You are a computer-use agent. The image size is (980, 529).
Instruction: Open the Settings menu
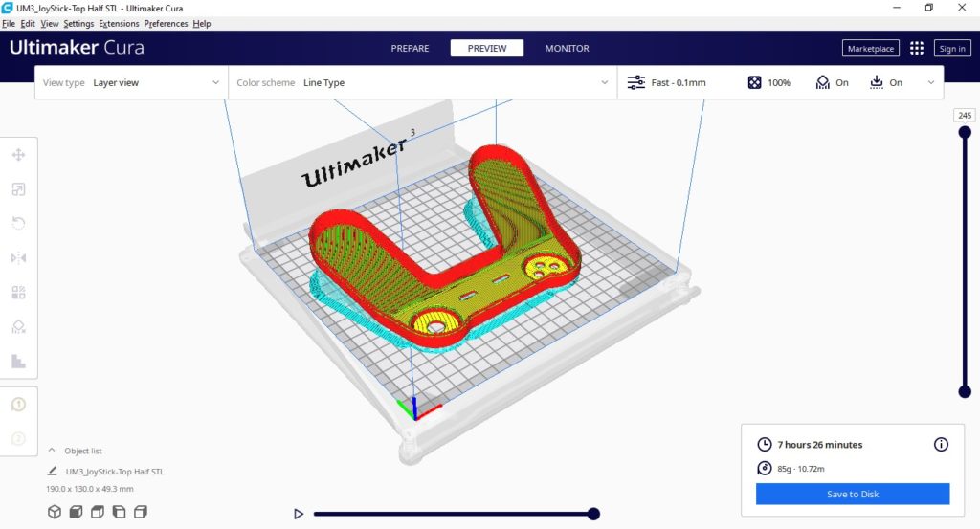coord(78,24)
